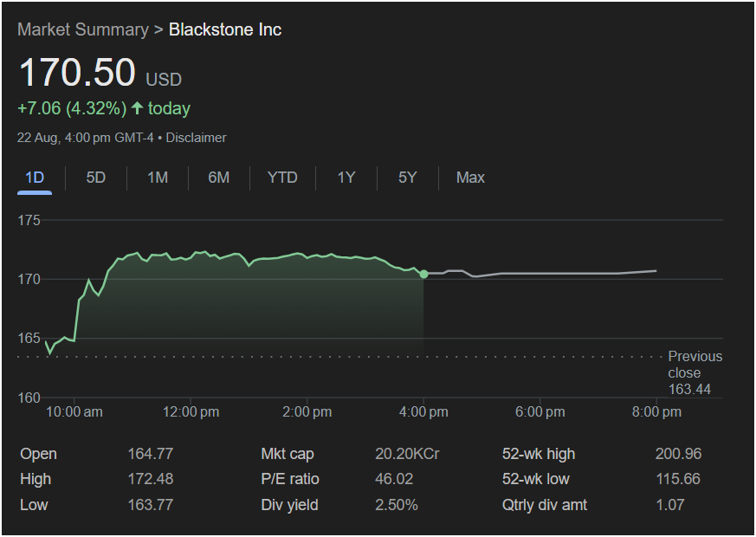
Task: Switch to the 5D chart tab
Action: click(95, 178)
